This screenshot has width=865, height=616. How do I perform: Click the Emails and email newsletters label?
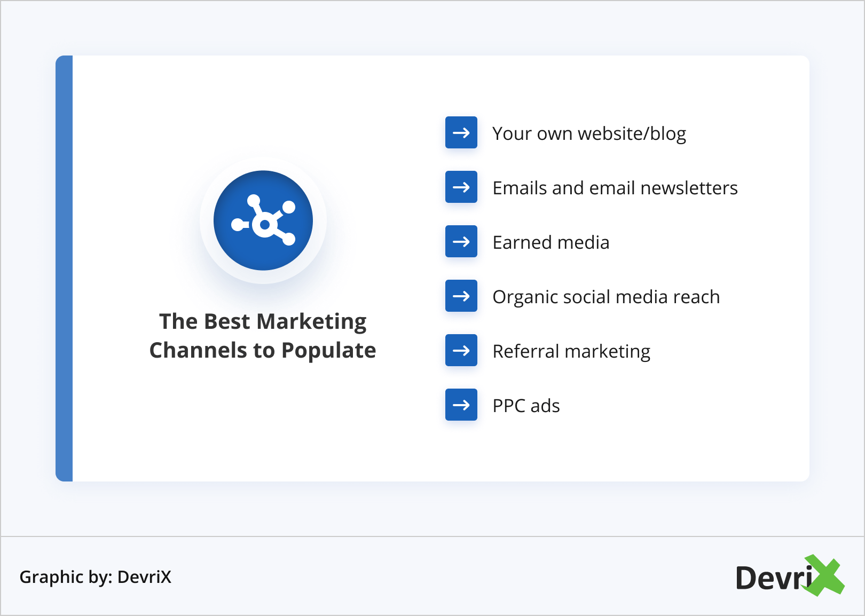pos(615,188)
